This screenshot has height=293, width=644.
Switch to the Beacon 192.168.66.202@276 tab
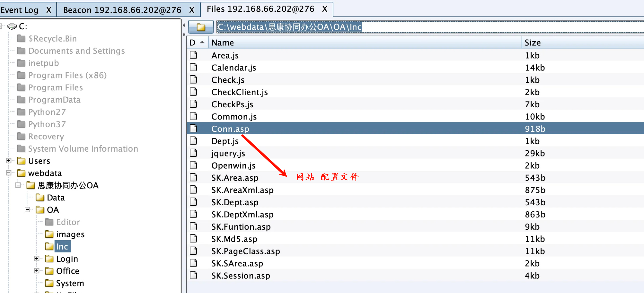(x=122, y=10)
